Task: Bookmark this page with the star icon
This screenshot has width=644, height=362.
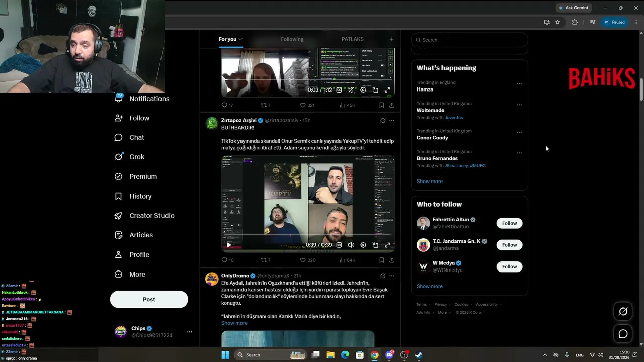Action: [x=557, y=22]
